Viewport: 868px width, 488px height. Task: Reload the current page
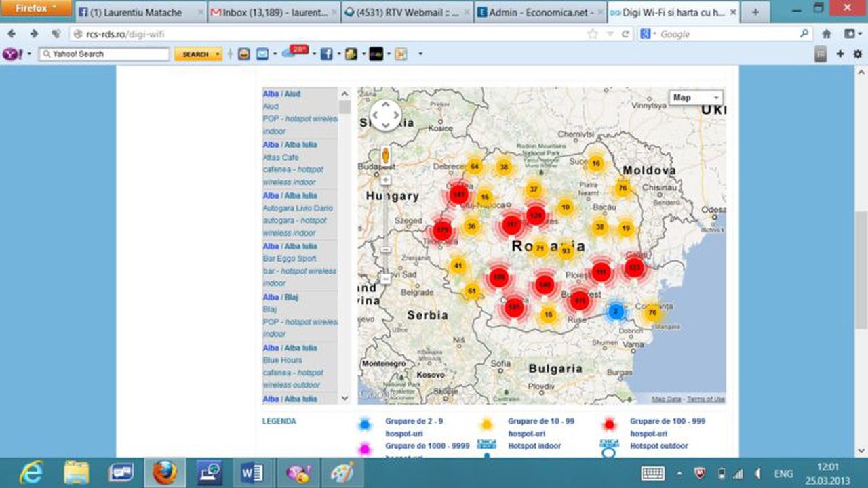click(x=625, y=34)
